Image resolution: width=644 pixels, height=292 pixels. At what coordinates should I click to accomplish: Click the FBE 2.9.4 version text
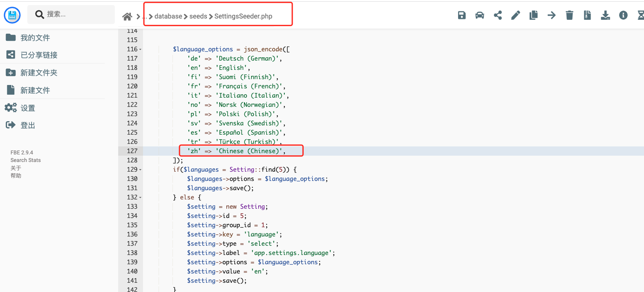pos(22,152)
